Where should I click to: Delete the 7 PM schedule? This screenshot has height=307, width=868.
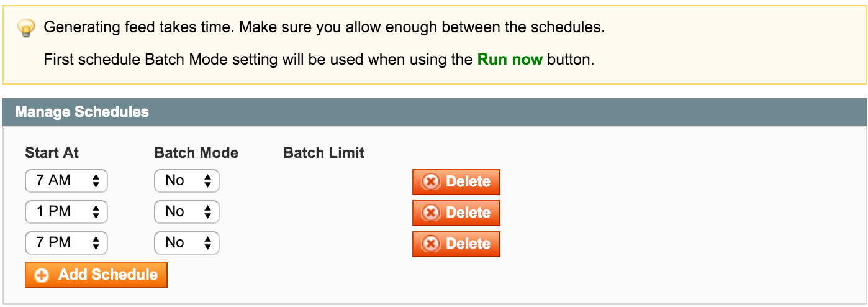click(456, 244)
